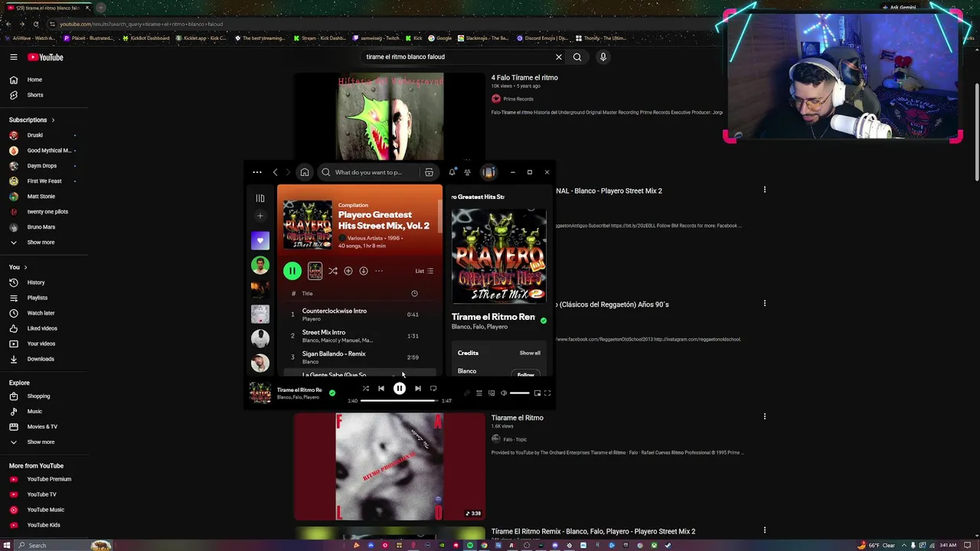Open the Spotify queue

coord(479,393)
